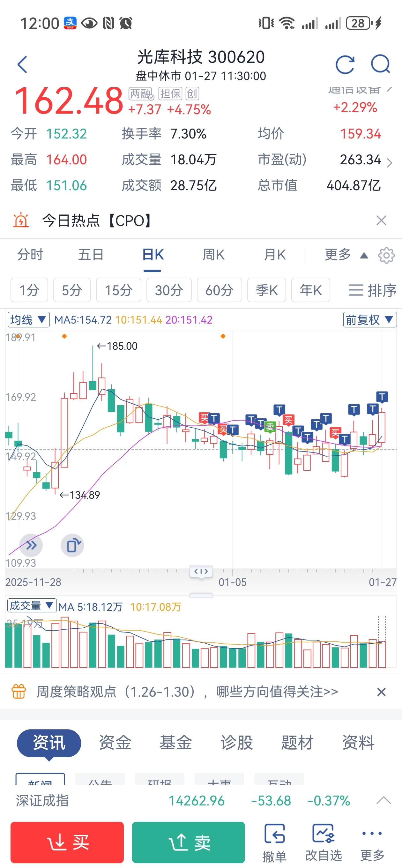Tap the back arrow icon
This screenshot has width=402, height=868.
[x=22, y=64]
